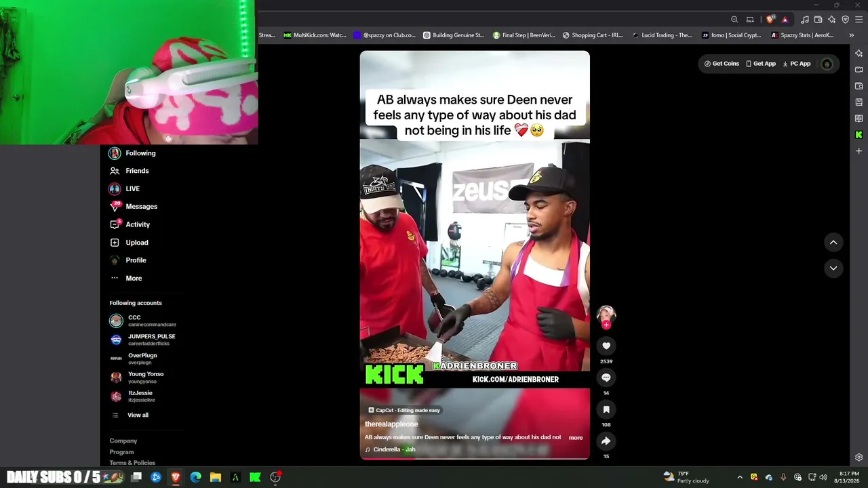Show hidden system tray icons
The width and height of the screenshot is (868, 488).
740,477
